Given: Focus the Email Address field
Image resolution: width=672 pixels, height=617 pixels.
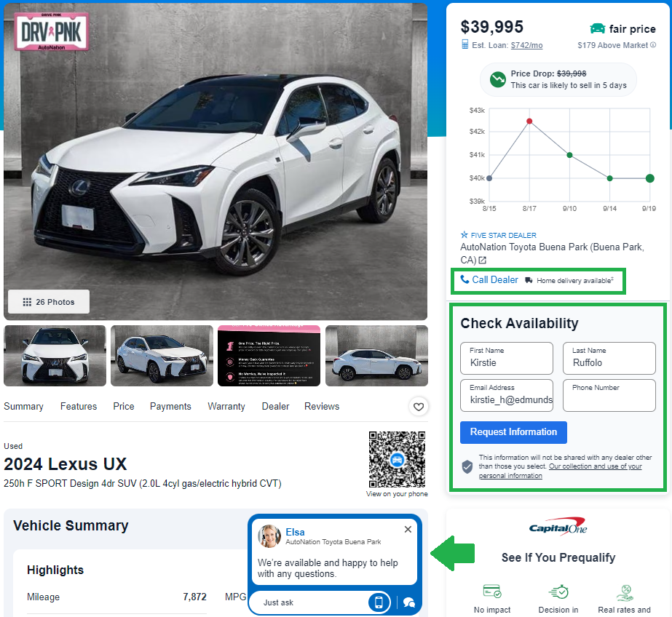Looking at the screenshot, I should click(x=507, y=395).
